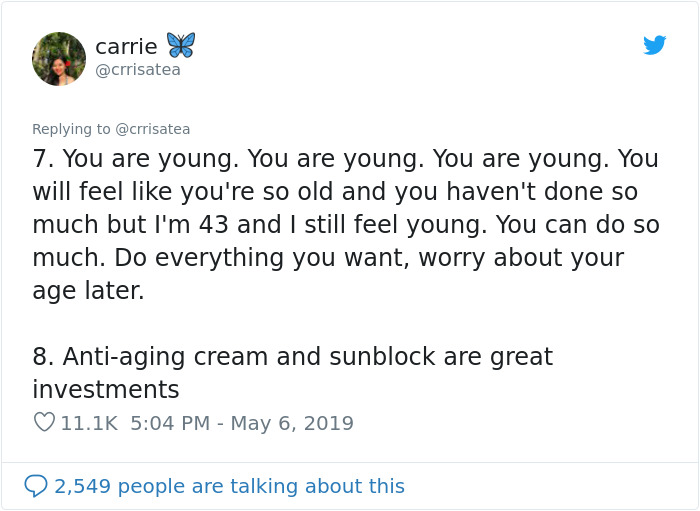
Task: Open the 5:04 PM time link
Action: (x=170, y=423)
